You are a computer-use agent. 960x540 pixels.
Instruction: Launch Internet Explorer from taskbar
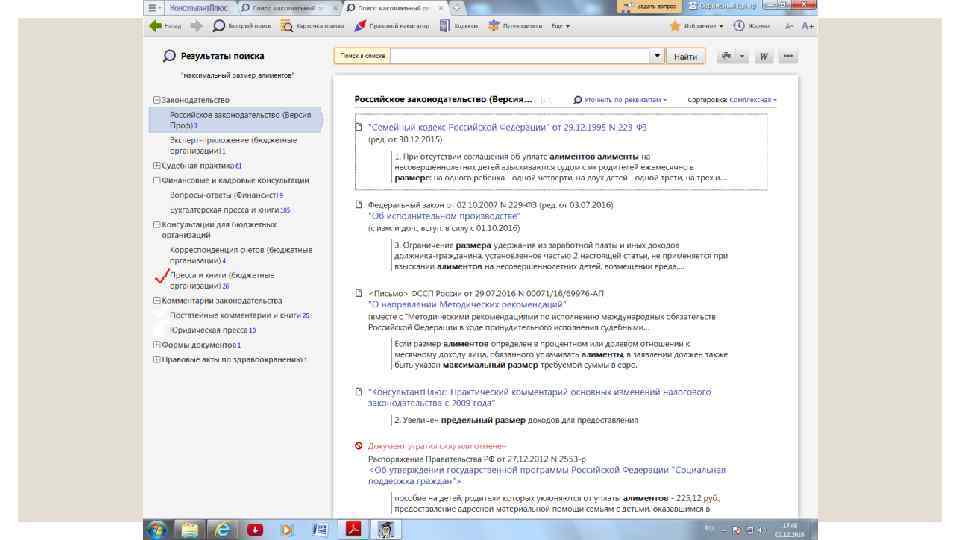click(222, 530)
